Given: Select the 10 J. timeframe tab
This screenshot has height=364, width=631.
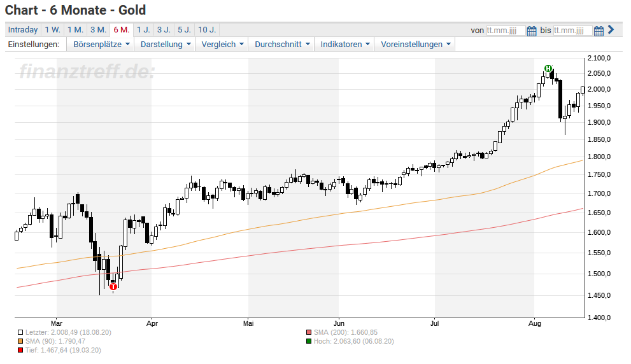Looking at the screenshot, I should tap(207, 30).
